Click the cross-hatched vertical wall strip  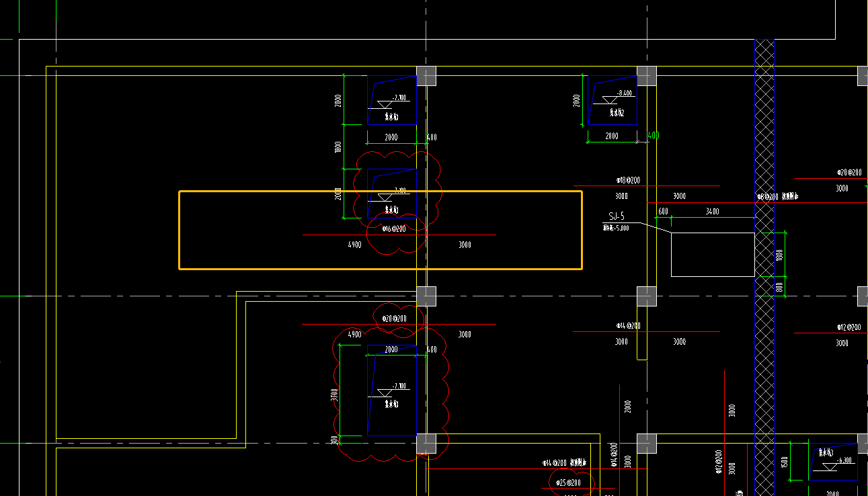coord(764,267)
